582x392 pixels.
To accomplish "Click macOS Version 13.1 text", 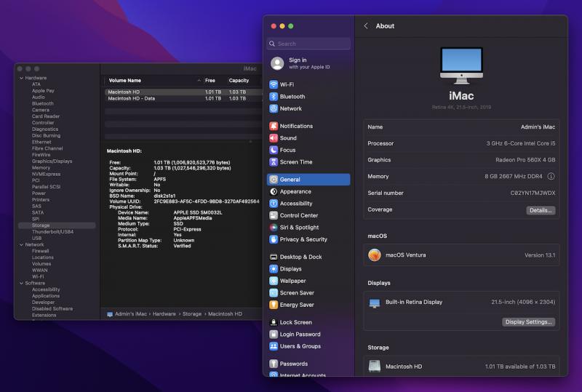I will pyautogui.click(x=540, y=255).
